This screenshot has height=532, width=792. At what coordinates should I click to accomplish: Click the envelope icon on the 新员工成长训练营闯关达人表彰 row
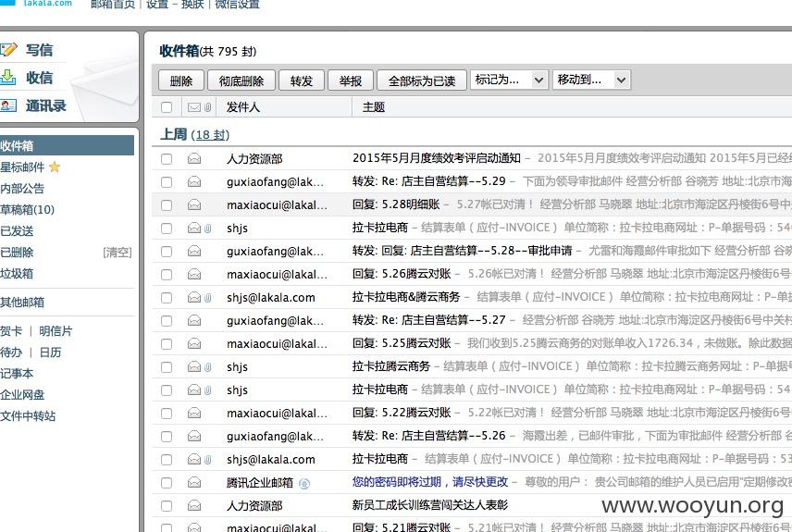[x=194, y=506]
